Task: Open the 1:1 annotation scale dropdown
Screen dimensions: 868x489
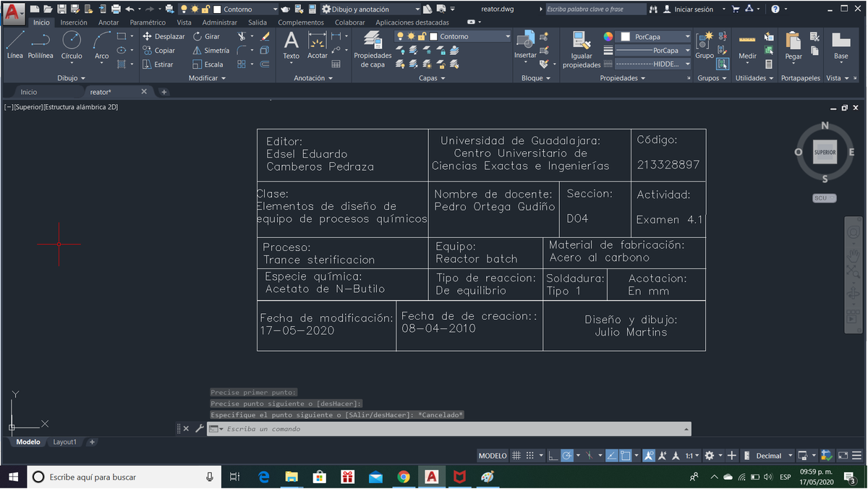Action: [693, 456]
